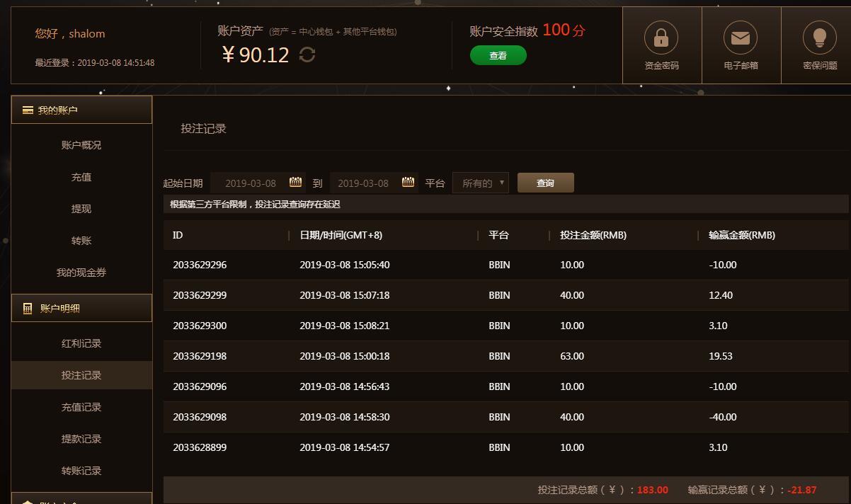
Task: Refresh the account balance with the circular arrows icon
Action: pyautogui.click(x=307, y=55)
